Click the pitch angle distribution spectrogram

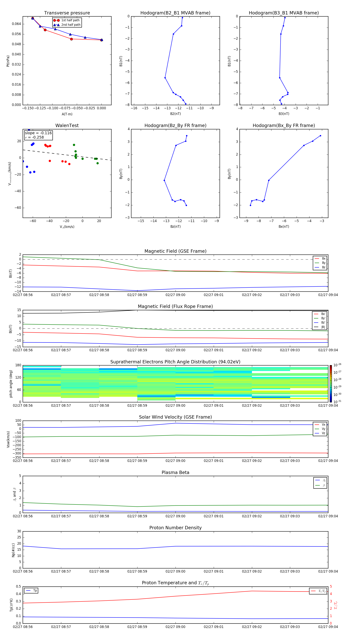(175, 384)
